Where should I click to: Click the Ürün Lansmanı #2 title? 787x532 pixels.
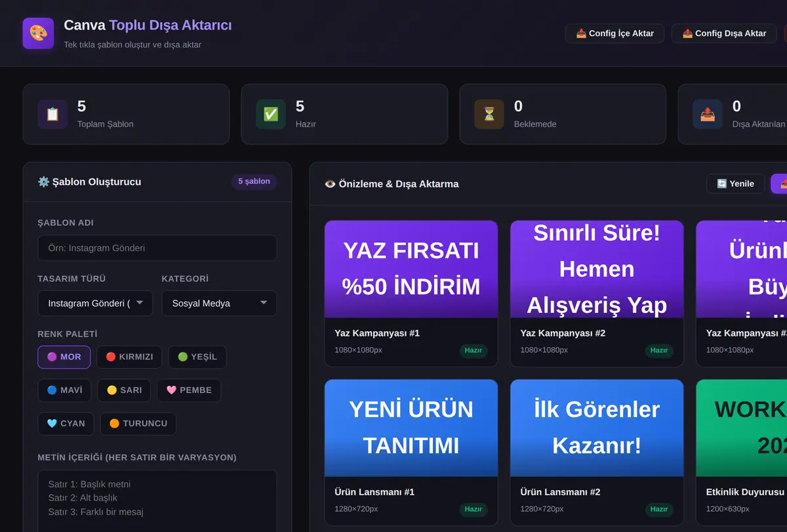tap(560, 492)
